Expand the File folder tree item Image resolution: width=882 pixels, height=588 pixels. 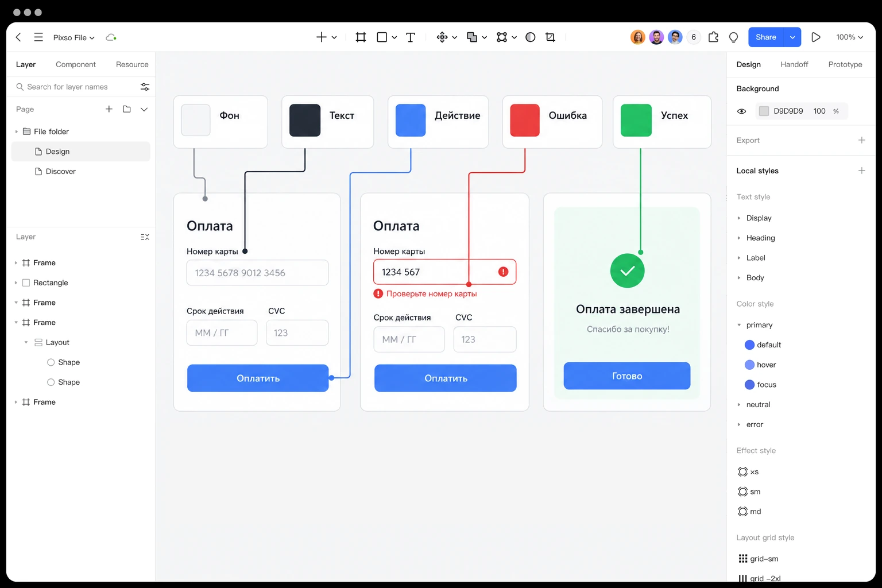click(x=16, y=131)
